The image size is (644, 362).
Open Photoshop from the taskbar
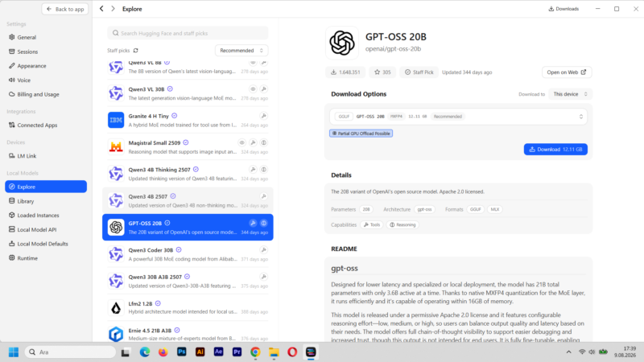point(182,352)
